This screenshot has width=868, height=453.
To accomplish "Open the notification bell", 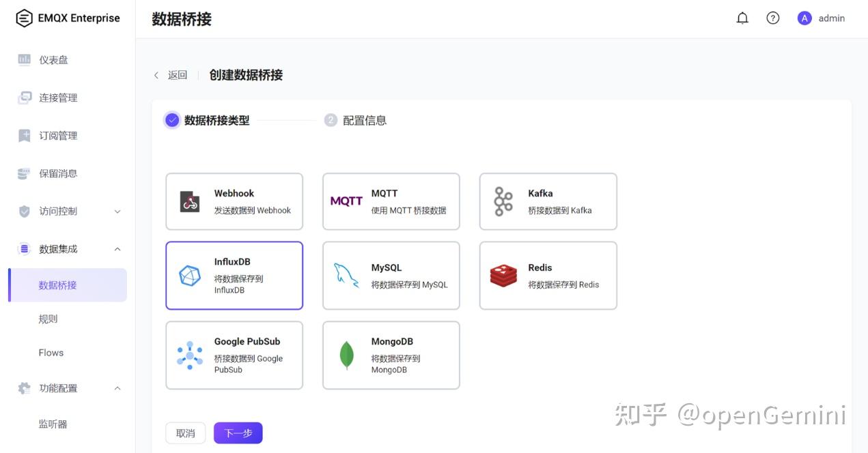I will click(742, 18).
